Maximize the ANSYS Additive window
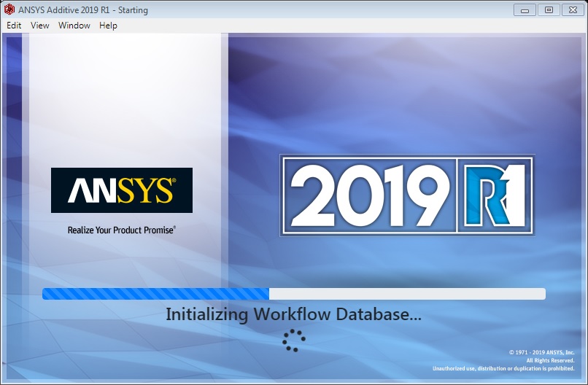This screenshot has height=385, width=588. click(549, 10)
